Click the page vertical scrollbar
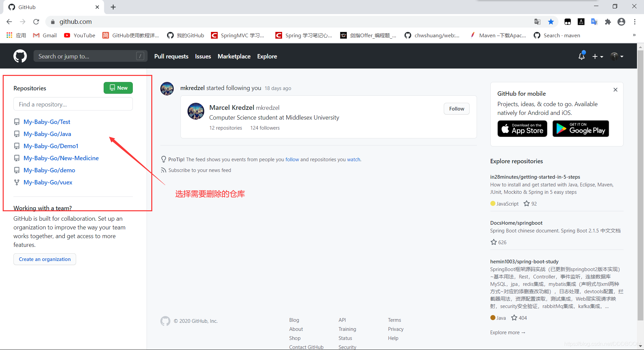 point(640,185)
